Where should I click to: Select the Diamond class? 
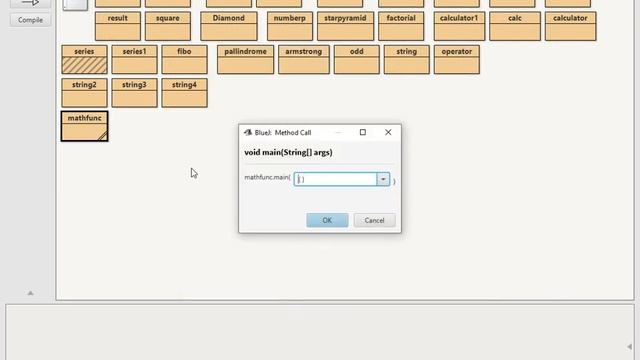pos(229,26)
